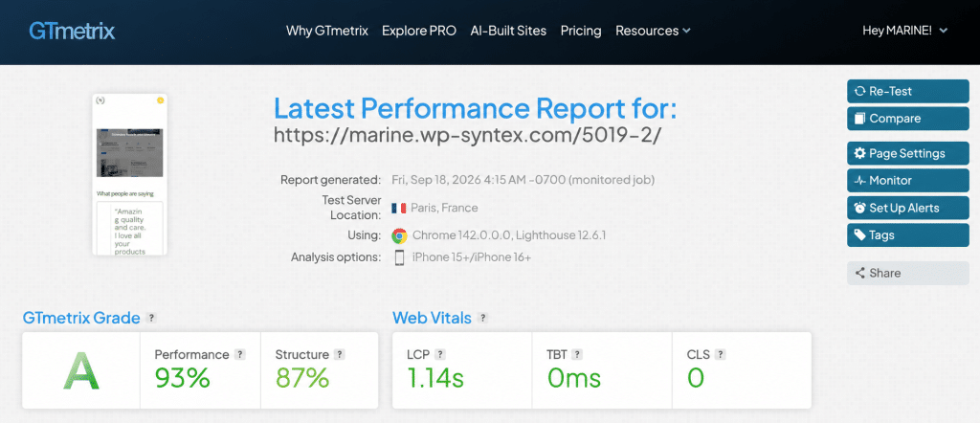Click the site screenshot thumbnail

point(130,174)
